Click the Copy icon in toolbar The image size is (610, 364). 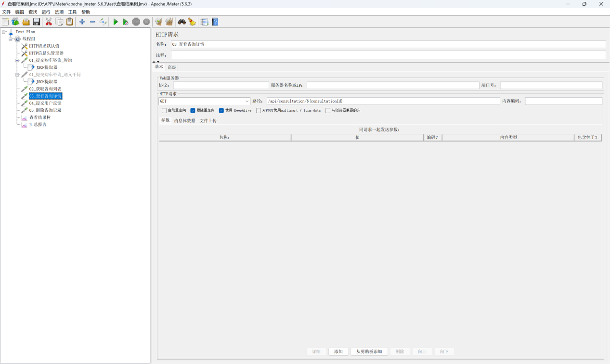click(59, 22)
